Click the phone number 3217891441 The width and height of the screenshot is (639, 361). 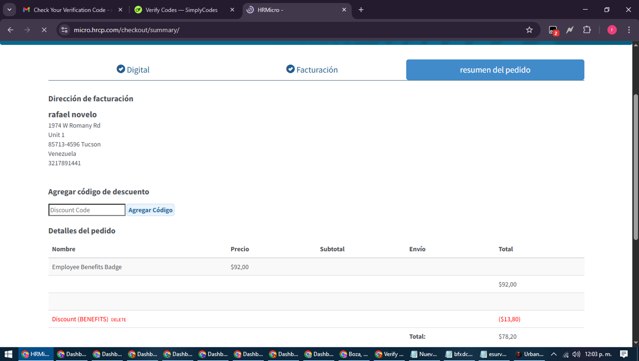(64, 163)
